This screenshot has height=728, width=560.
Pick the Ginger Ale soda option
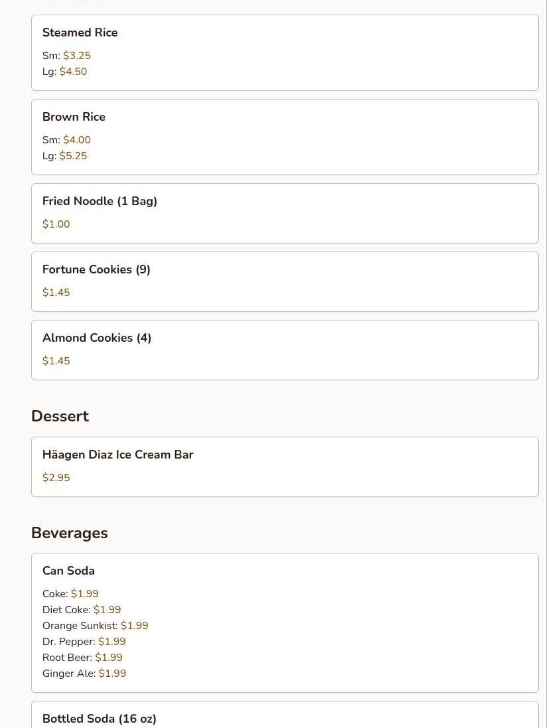tap(84, 674)
